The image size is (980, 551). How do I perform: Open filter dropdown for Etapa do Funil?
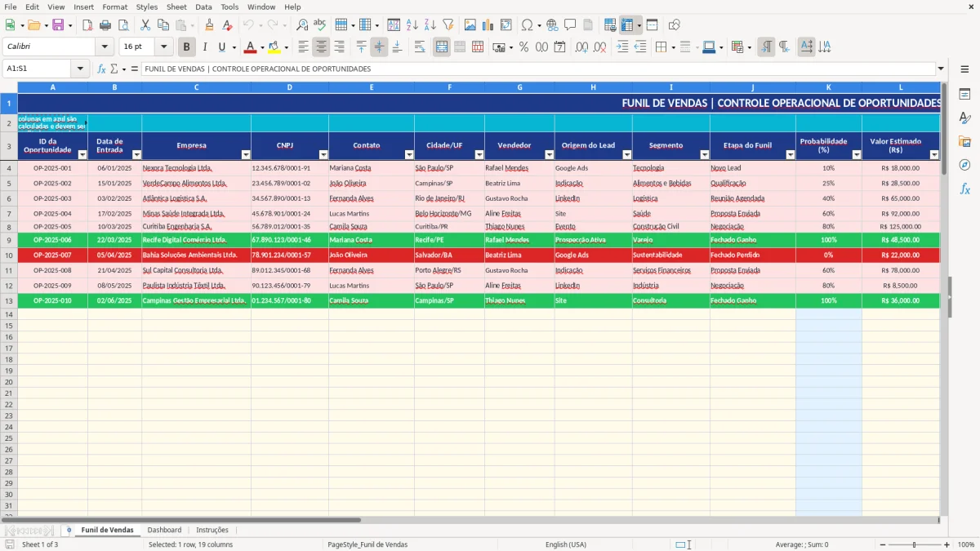(791, 154)
